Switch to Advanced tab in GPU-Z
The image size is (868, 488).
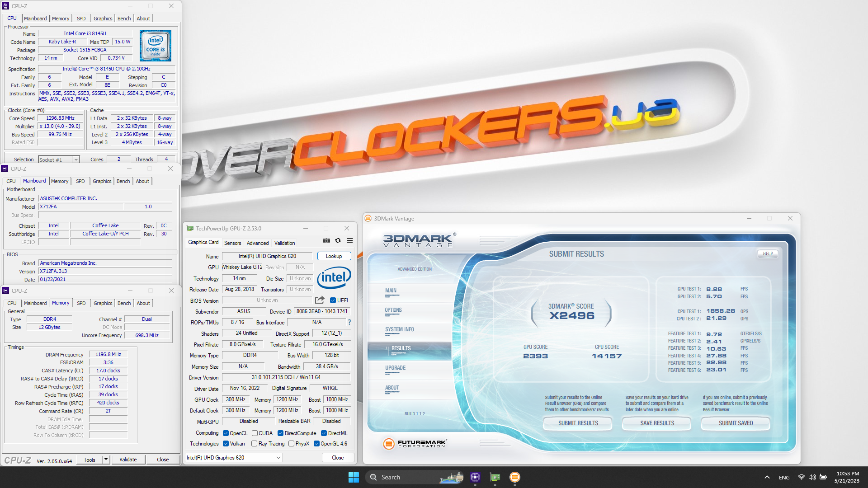click(x=258, y=243)
